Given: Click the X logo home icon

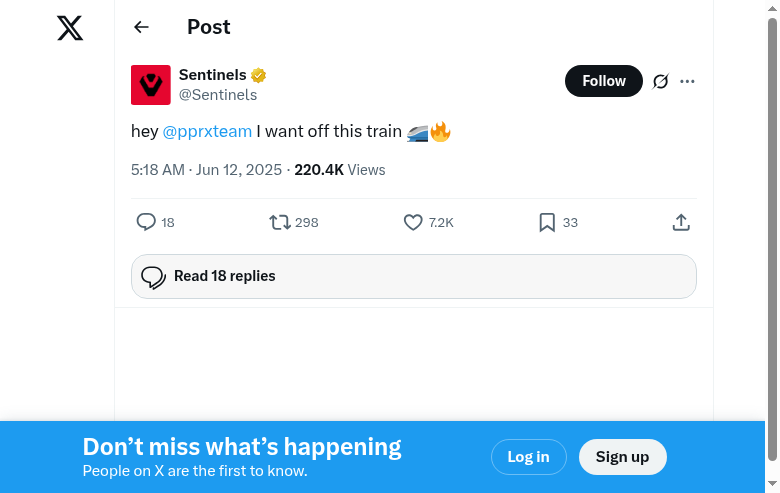Looking at the screenshot, I should coord(70,28).
